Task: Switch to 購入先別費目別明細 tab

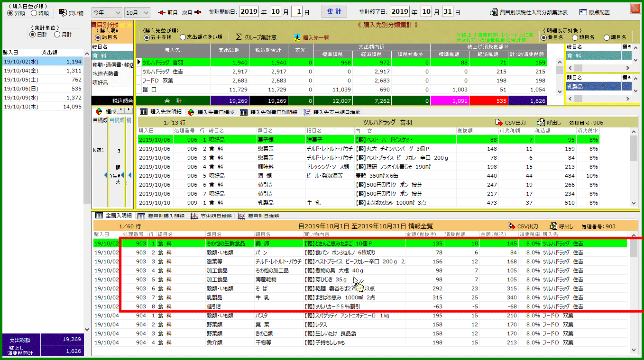Action: 269,112
